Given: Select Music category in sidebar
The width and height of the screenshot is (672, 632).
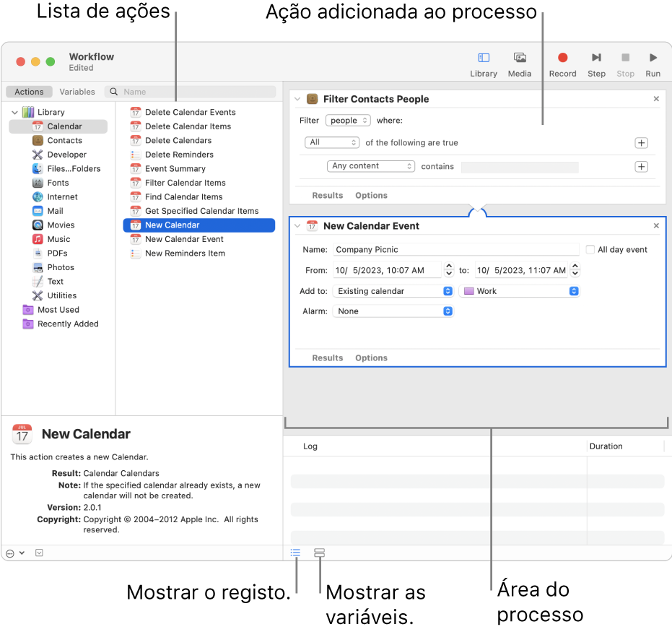Looking at the screenshot, I should tap(51, 240).
